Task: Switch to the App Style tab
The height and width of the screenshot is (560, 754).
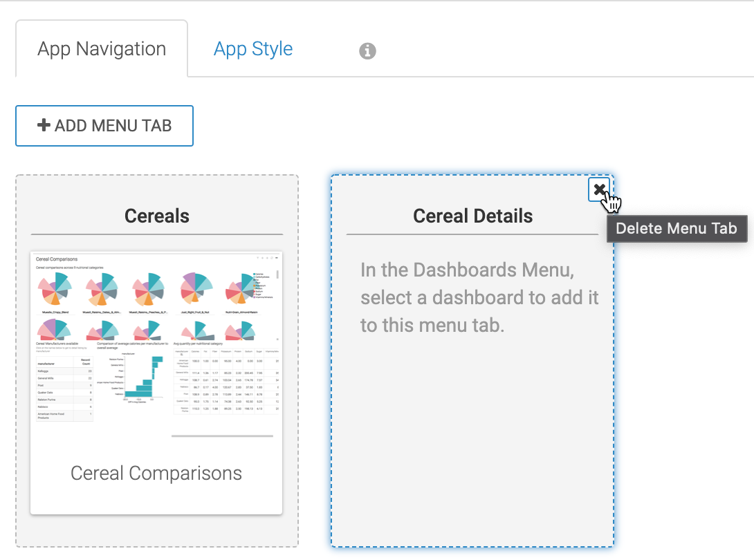Action: [x=252, y=49]
